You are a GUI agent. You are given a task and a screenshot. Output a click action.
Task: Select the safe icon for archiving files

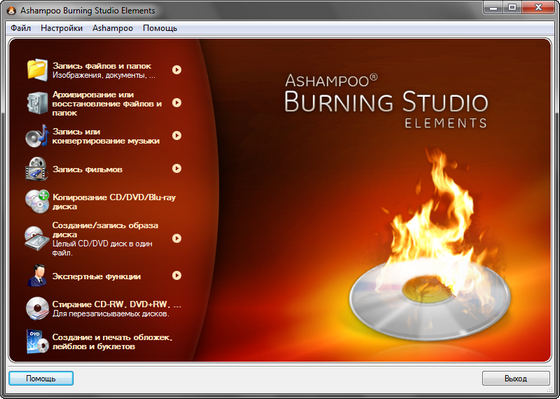coord(37,103)
